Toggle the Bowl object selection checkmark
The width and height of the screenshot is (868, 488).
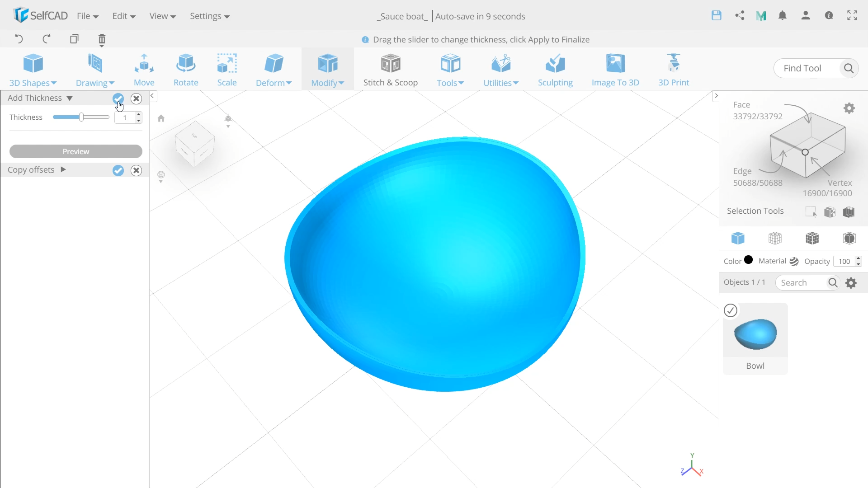point(731,310)
